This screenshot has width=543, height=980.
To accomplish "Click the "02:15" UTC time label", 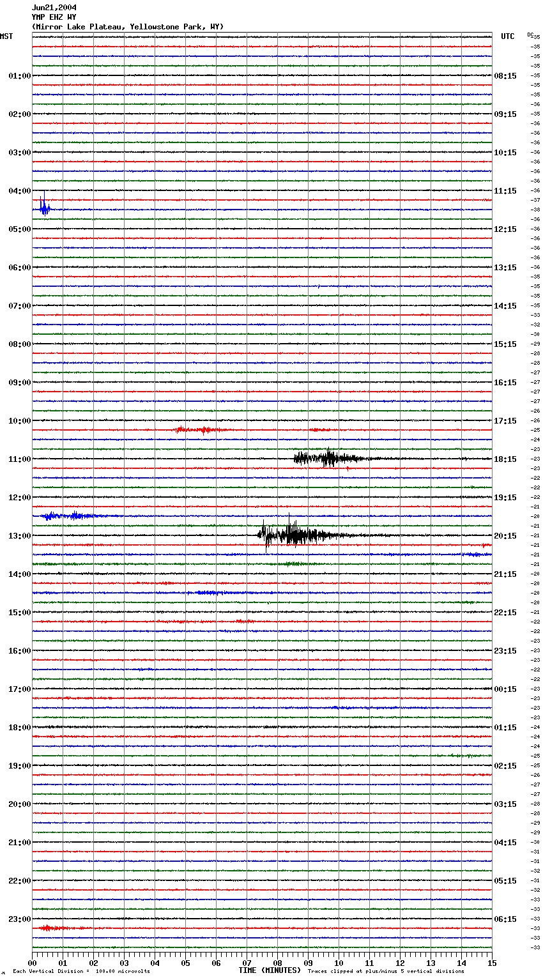I will [505, 766].
